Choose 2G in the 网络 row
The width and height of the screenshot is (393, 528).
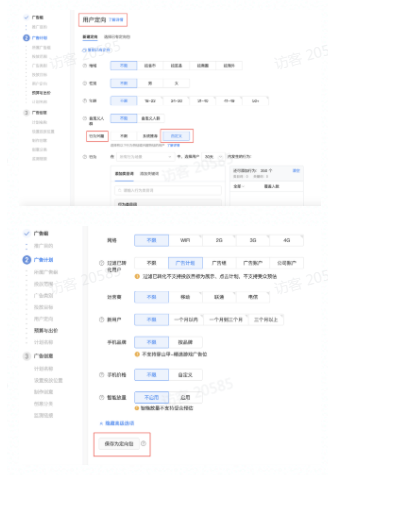click(219, 240)
